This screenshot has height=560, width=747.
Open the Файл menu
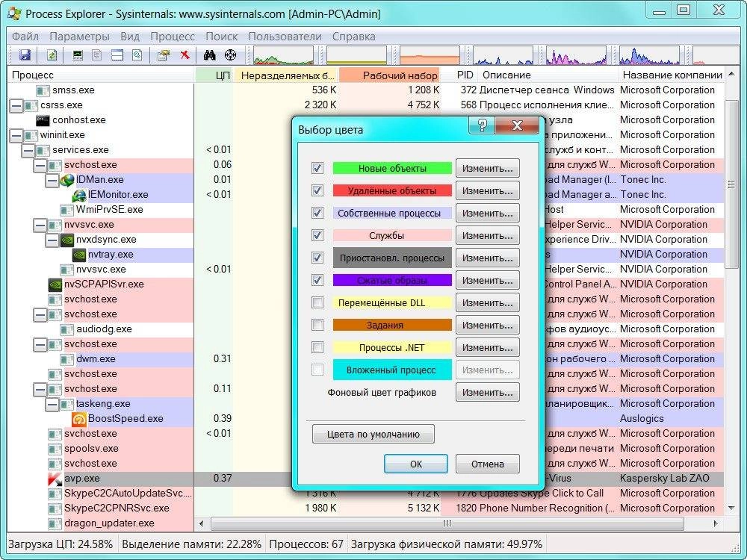click(x=25, y=37)
